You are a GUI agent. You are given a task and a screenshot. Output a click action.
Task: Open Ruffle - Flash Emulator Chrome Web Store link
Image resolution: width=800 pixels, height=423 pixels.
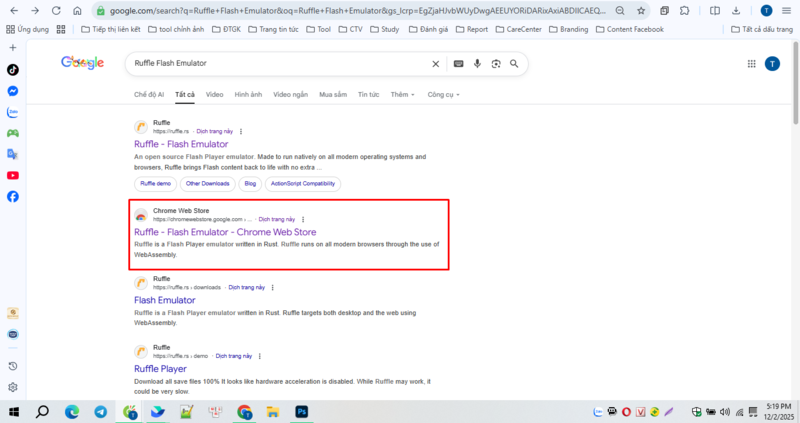point(225,232)
